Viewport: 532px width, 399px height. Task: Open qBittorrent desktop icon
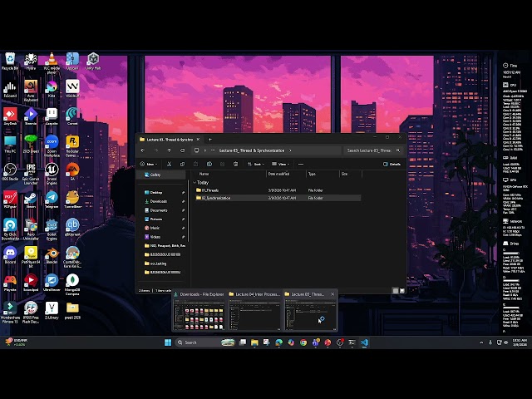(x=72, y=227)
